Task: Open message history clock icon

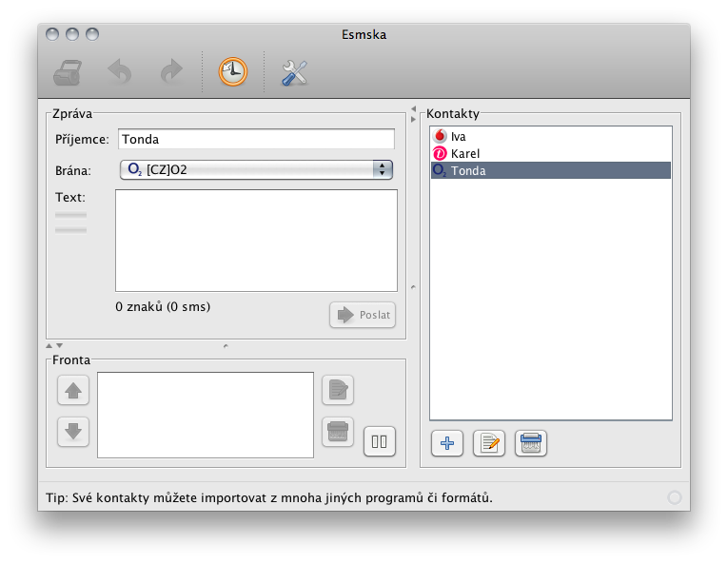Action: click(x=232, y=72)
